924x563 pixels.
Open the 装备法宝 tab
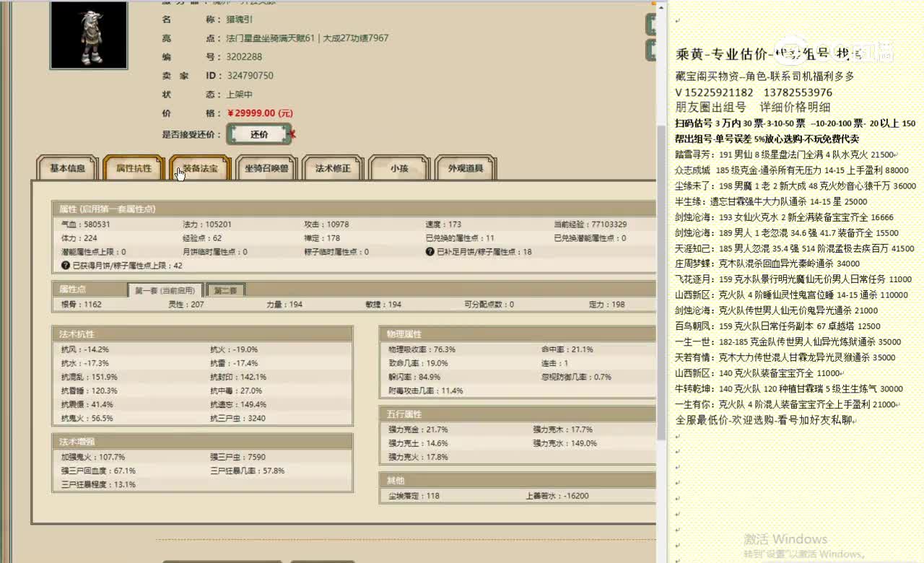click(200, 168)
